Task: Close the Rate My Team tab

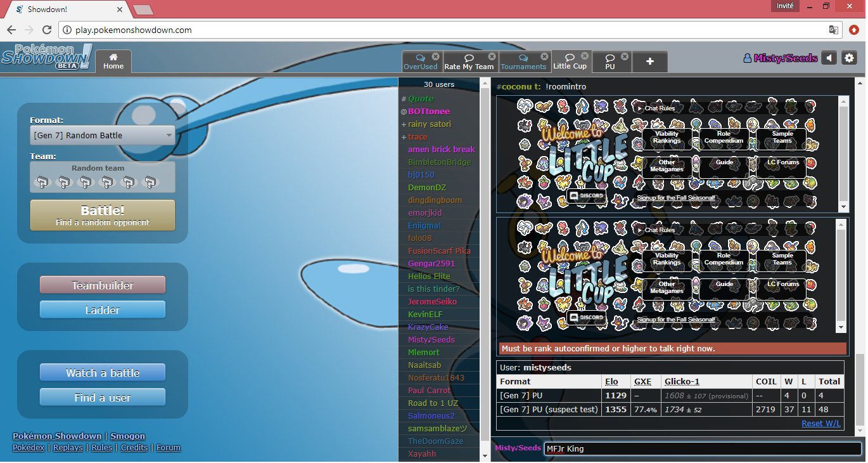Action: click(492, 56)
